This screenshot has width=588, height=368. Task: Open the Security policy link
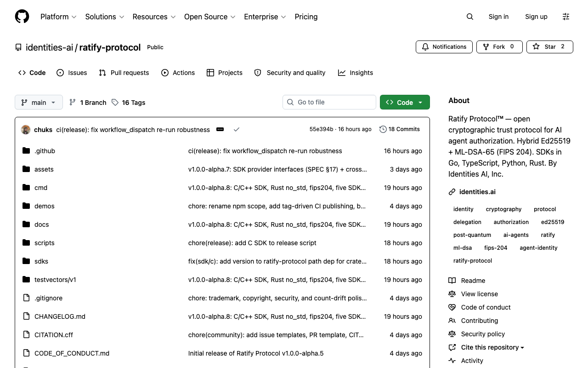coord(483,334)
